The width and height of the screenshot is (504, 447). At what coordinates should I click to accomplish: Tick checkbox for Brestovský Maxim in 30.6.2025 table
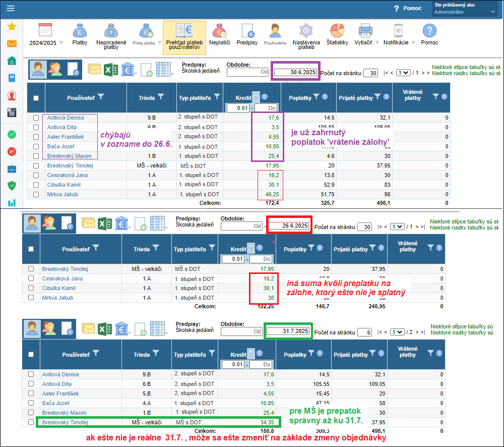click(36, 156)
